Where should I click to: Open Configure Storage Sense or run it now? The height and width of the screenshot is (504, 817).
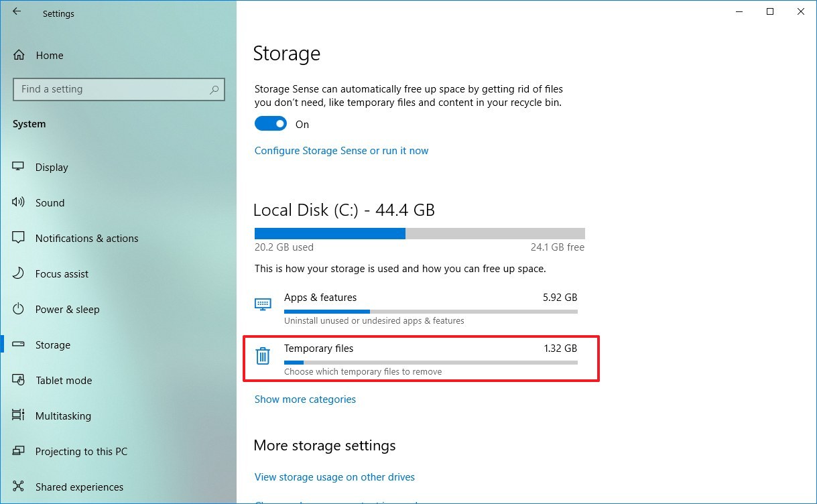(x=341, y=150)
